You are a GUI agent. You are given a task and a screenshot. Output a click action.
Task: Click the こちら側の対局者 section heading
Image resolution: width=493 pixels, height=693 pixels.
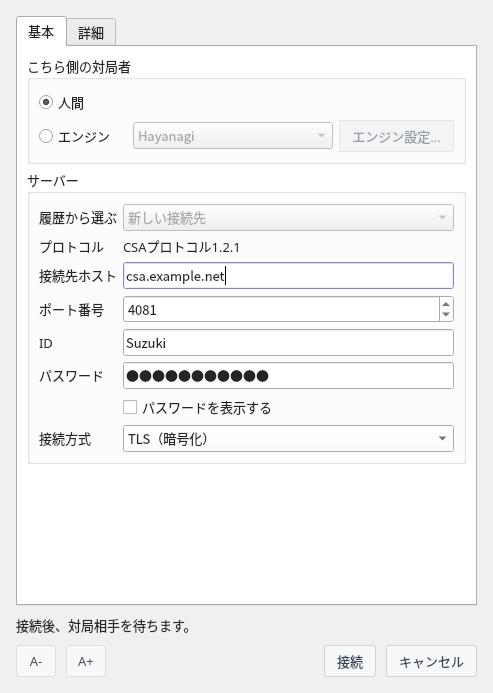tap(79, 67)
